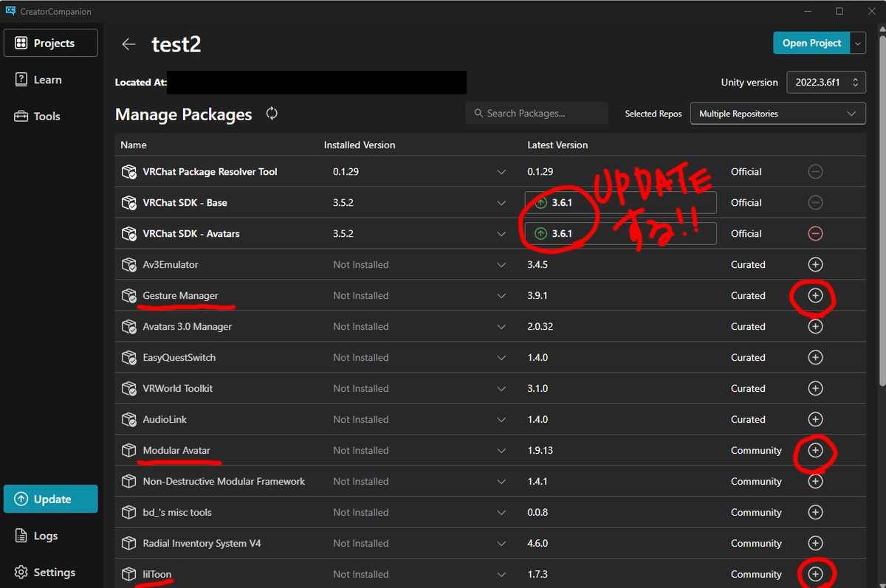Open the Logs page in sidebar
Viewport: 886px width, 588px height.
[50, 536]
